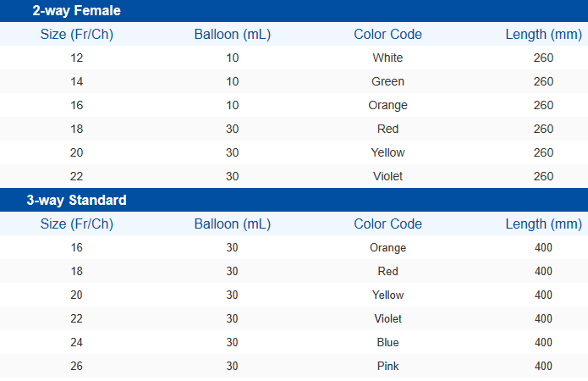Click Size (Fr/Ch) header under 2-way Female
Screen dimensions: 588x381
[77, 35]
